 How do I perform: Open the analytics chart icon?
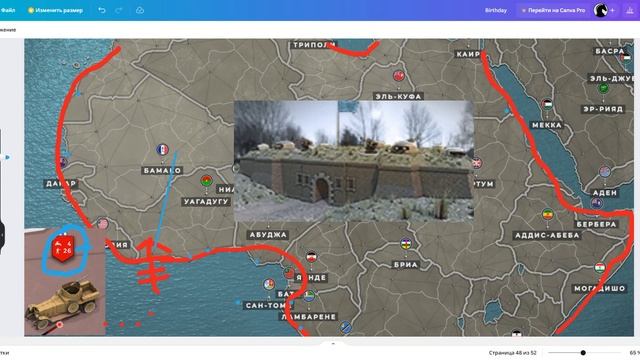tap(630, 11)
